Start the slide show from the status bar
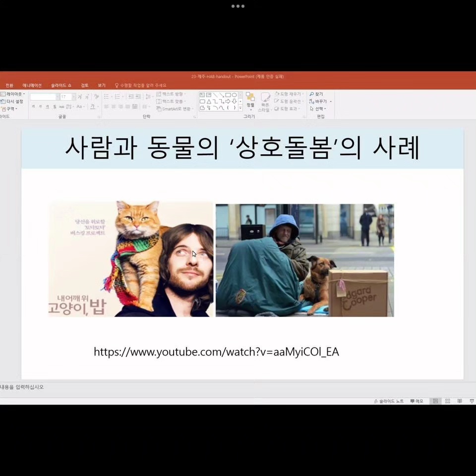476x476 pixels. [x=472, y=401]
